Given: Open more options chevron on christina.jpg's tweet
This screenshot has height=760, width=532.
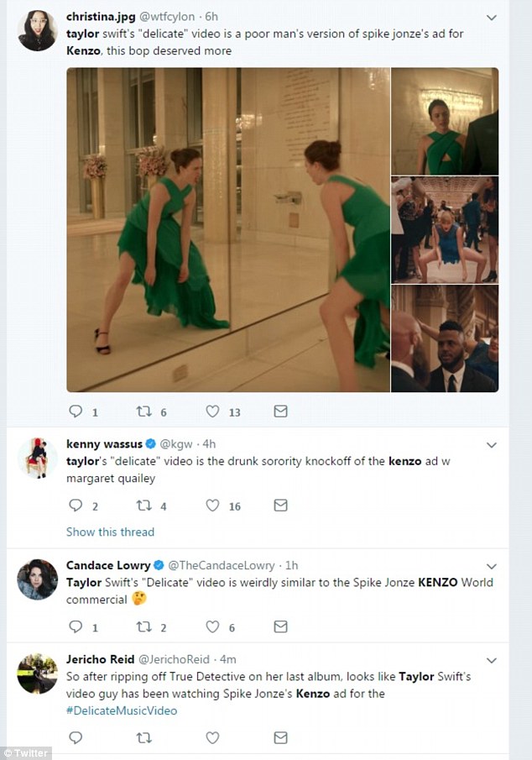Looking at the screenshot, I should click(491, 18).
